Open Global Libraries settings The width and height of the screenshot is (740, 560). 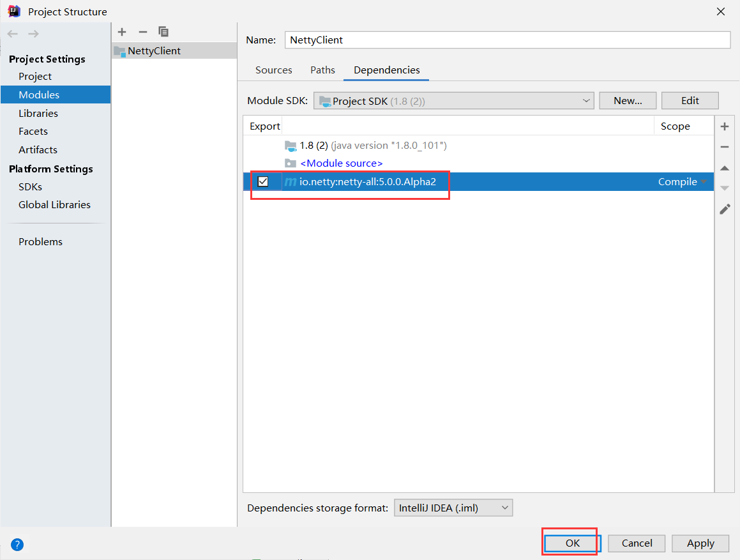pos(56,204)
